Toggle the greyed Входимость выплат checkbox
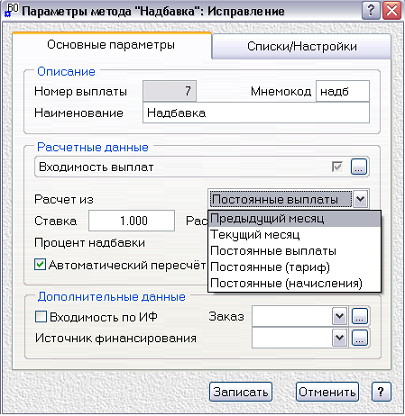This screenshot has height=416, width=405. [338, 167]
